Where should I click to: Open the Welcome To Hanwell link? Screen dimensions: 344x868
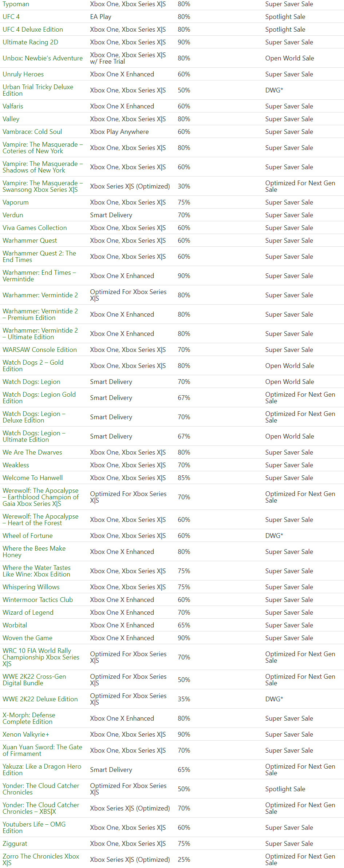(x=32, y=478)
